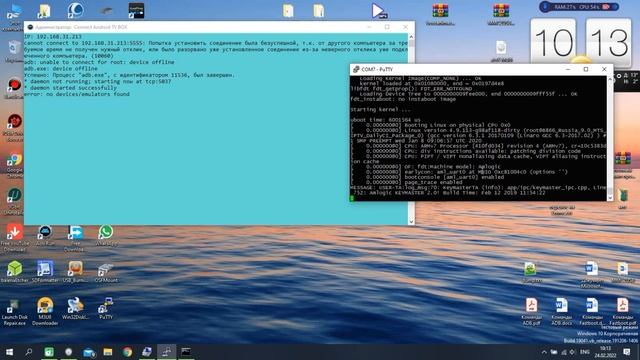
Task: Click the clock widget minutes digit 13
Action: point(608,43)
